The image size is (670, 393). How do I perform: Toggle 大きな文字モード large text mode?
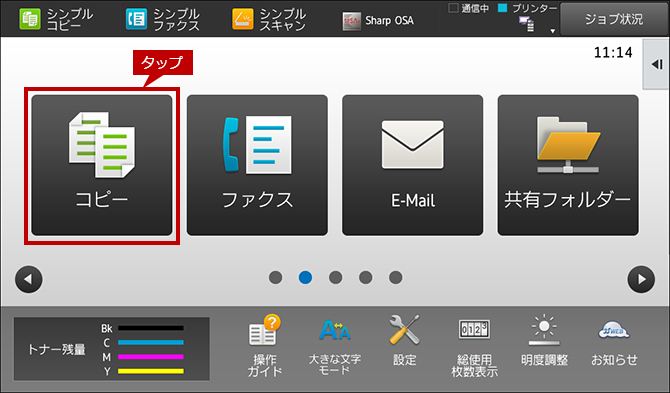coord(335,345)
